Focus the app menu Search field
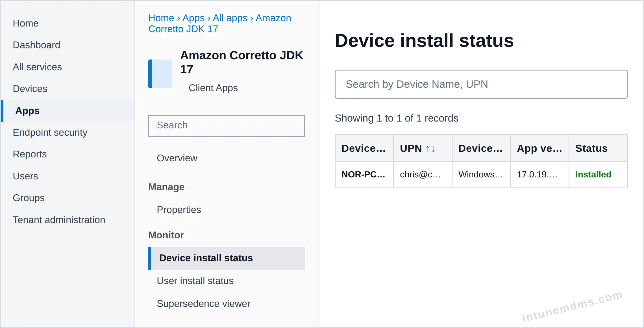The width and height of the screenshot is (644, 328). coord(227,126)
